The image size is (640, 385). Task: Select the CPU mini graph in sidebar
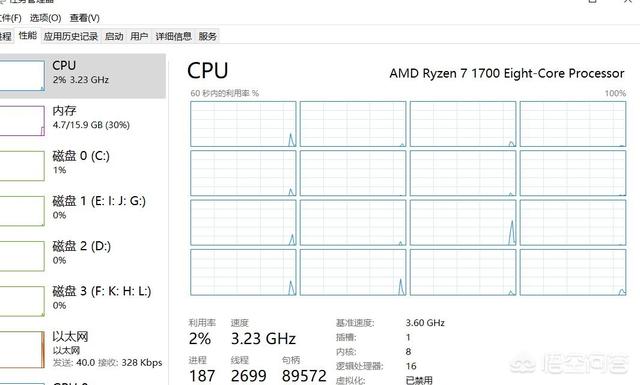[x=22, y=76]
